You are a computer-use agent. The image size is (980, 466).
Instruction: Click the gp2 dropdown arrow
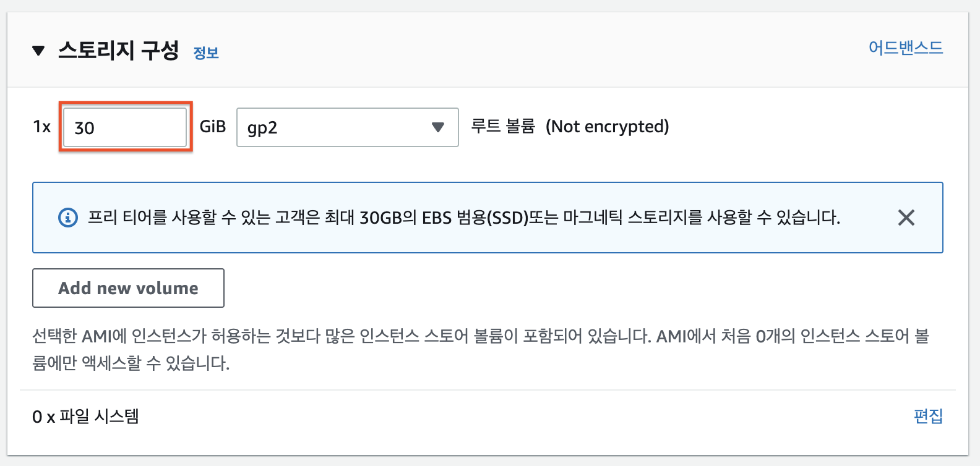click(438, 127)
